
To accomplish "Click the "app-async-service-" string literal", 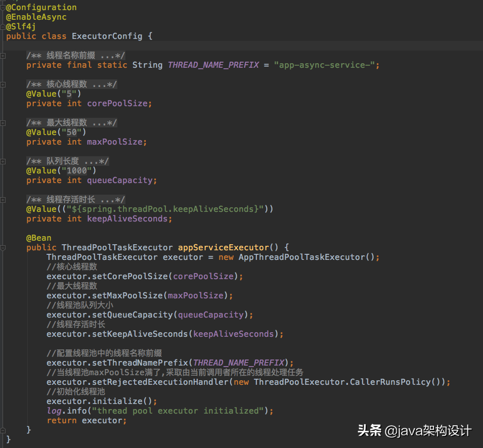I will point(324,65).
